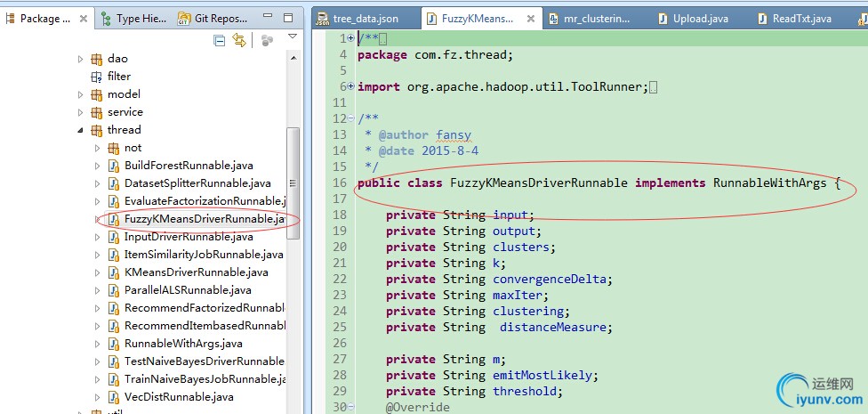Select ItemSimilarityJobRunnable.java in tree
This screenshot has height=414, width=868.
coord(204,255)
